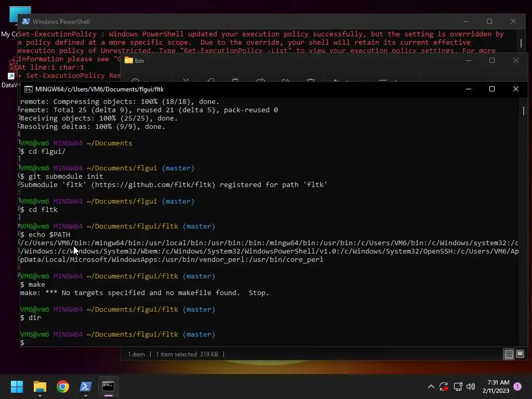Viewport: 532px width, 399px height.
Task: Maximize the MINGW64 terminal window
Action: 492,89
